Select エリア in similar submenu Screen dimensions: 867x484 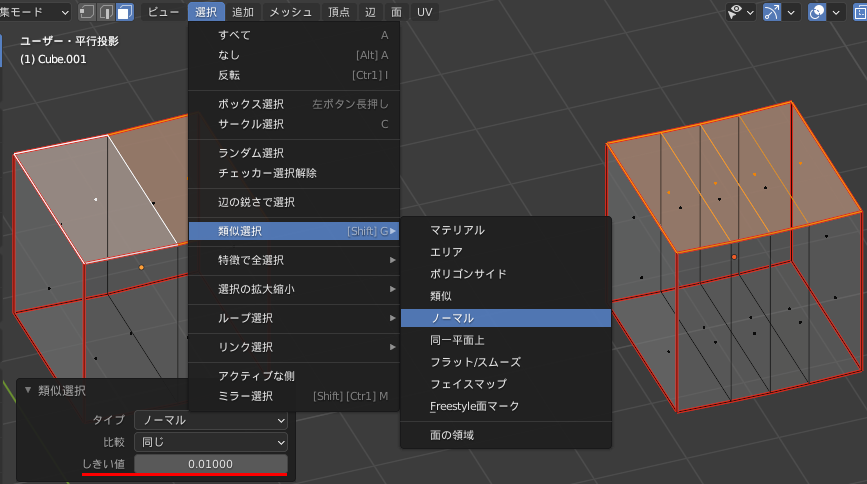(506, 252)
